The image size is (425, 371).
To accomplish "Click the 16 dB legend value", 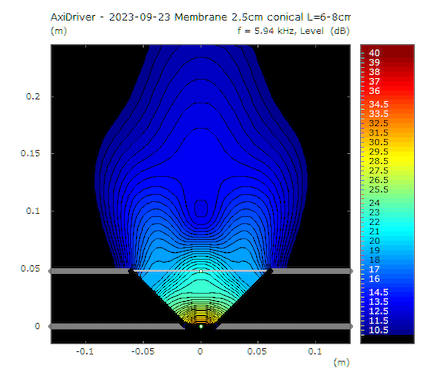I will (374, 279).
